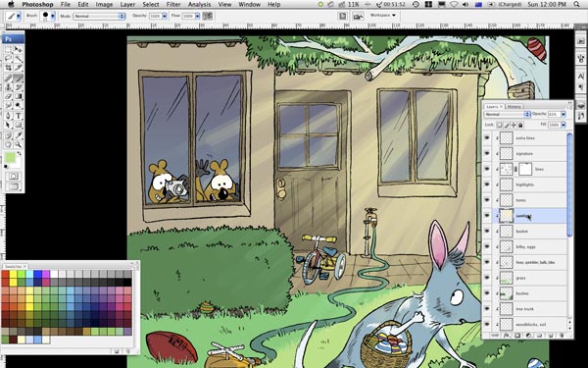Select the Move tool

(18, 50)
